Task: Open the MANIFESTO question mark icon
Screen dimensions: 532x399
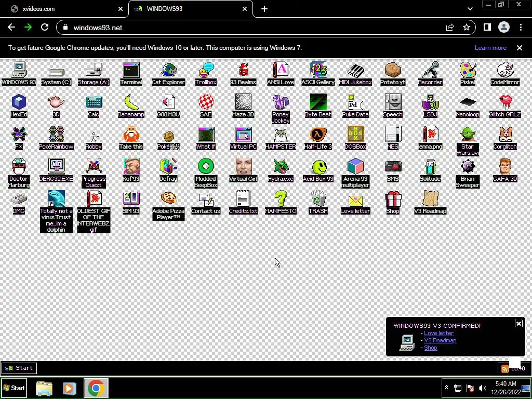Action: tap(281, 203)
